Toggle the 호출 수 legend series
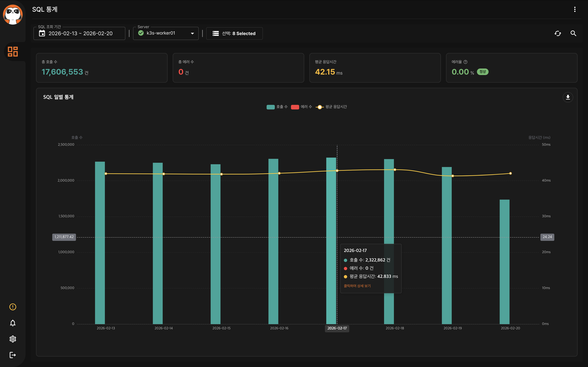This screenshot has width=588, height=367. point(277,107)
